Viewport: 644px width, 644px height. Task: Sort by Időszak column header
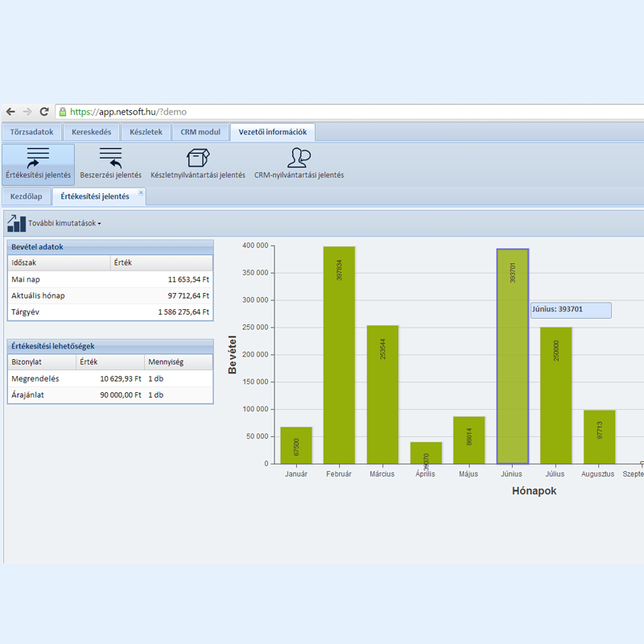[58, 262]
